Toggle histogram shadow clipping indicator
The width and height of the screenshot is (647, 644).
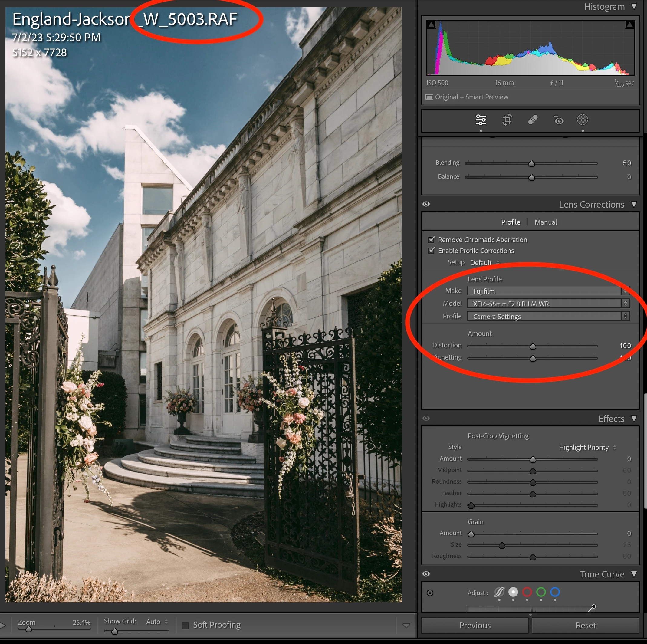click(x=431, y=25)
